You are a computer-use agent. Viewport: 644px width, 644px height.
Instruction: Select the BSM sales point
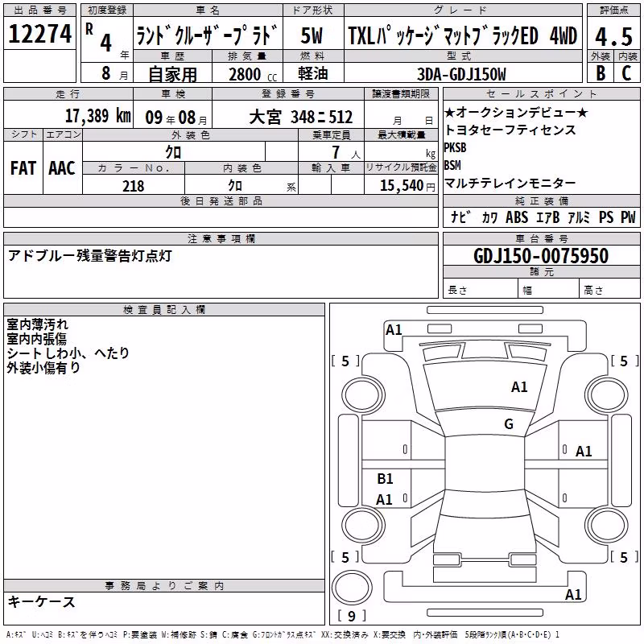pos(452,165)
